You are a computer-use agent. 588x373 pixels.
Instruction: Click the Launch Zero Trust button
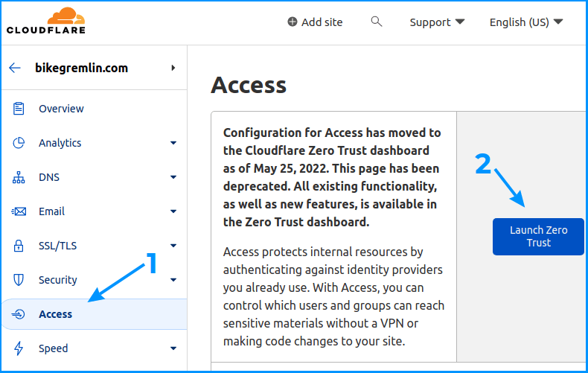point(538,237)
